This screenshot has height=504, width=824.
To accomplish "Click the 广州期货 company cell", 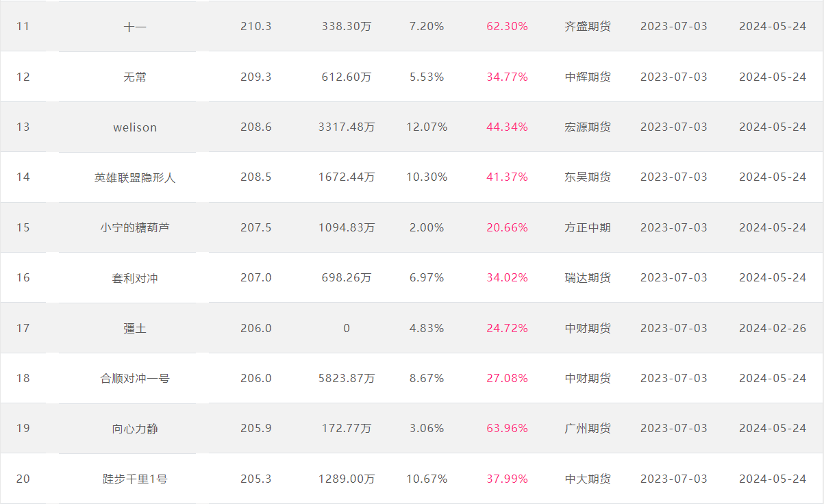I will [588, 429].
